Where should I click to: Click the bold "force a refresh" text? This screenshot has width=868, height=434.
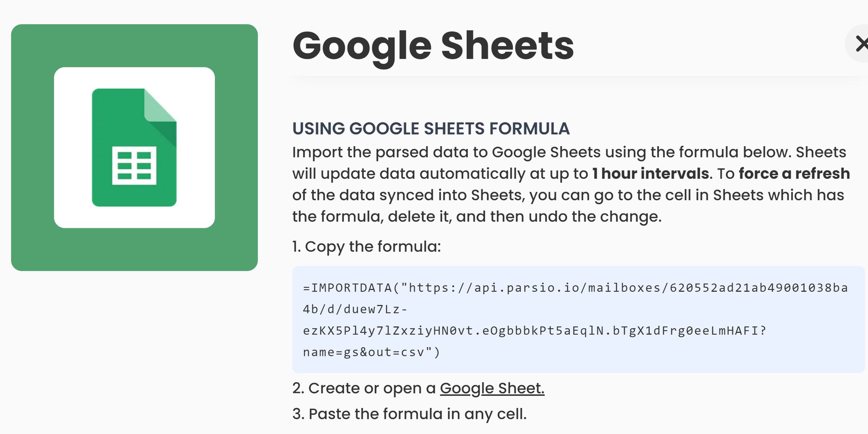click(x=794, y=174)
